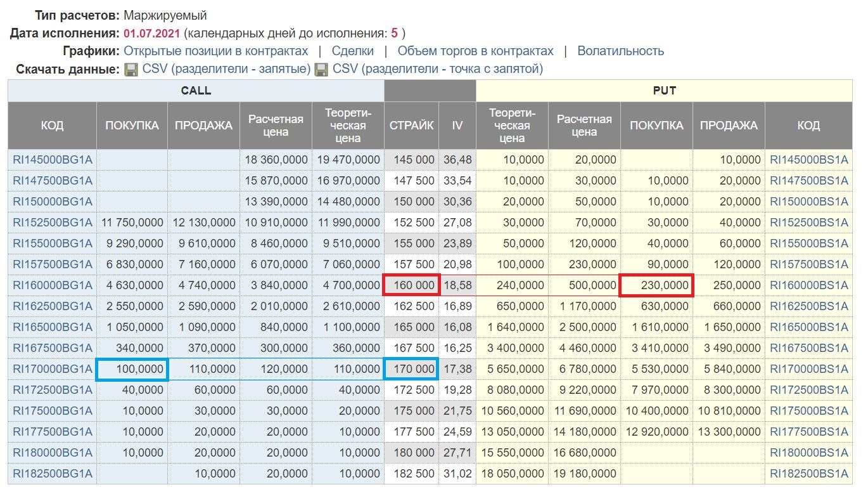Open call option RI157500BG1A
Screen dimensions: 868x494
pos(53,264)
